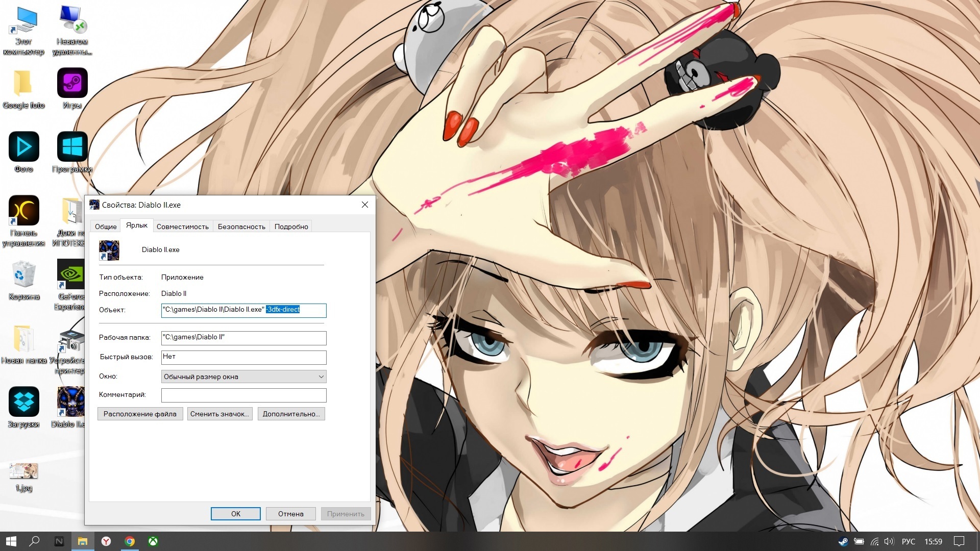980x551 pixels.
Task: Confirm with the OK button
Action: click(235, 514)
